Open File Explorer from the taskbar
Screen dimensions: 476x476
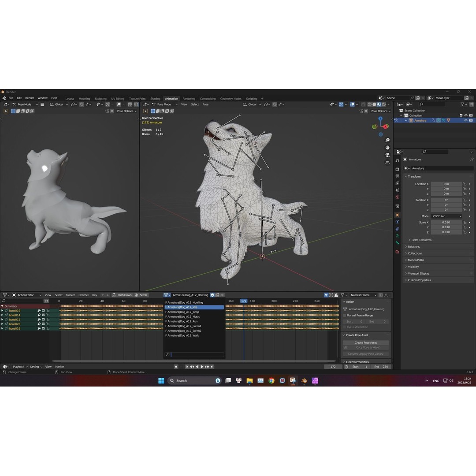[249, 381]
